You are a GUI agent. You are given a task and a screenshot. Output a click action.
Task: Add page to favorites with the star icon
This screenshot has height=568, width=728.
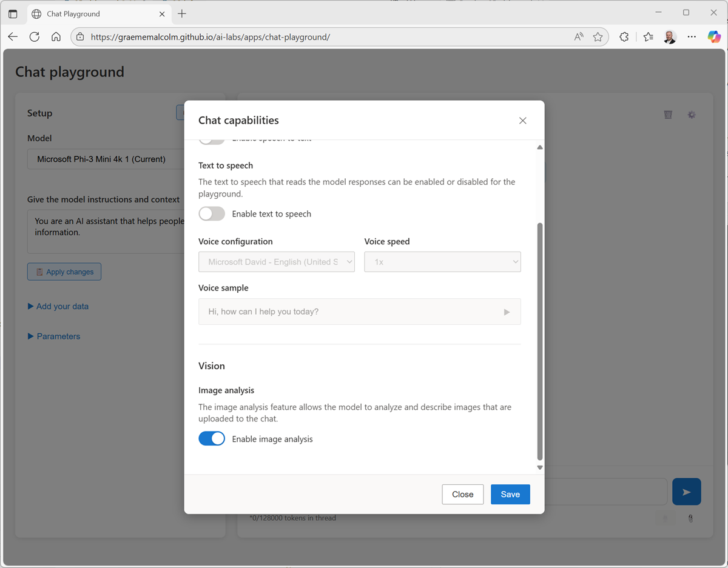click(599, 36)
